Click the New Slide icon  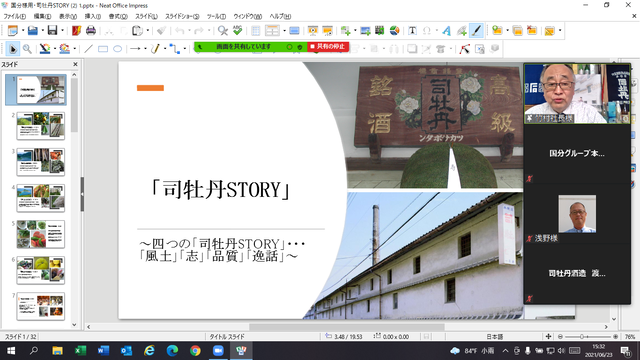point(497,31)
